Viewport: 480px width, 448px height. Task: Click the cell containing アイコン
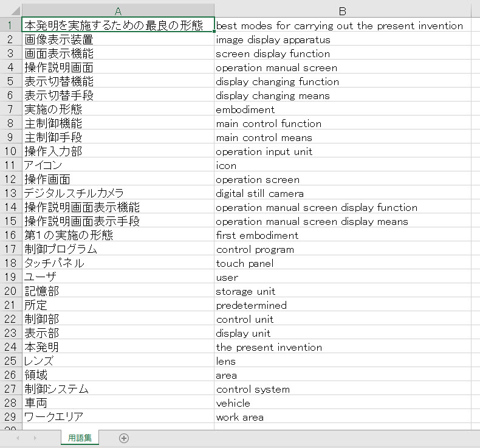click(118, 165)
